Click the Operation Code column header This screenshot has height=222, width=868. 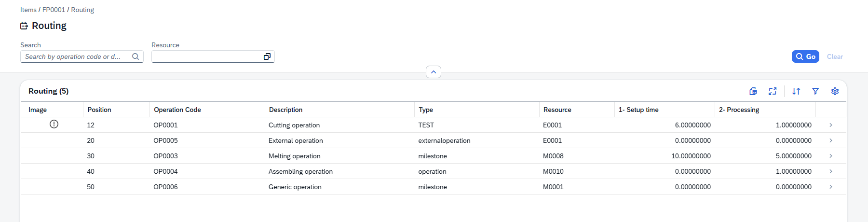pyautogui.click(x=207, y=110)
